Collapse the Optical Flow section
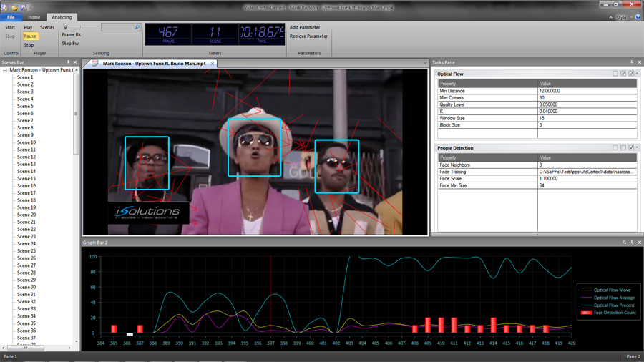This screenshot has height=362, width=644. click(637, 73)
